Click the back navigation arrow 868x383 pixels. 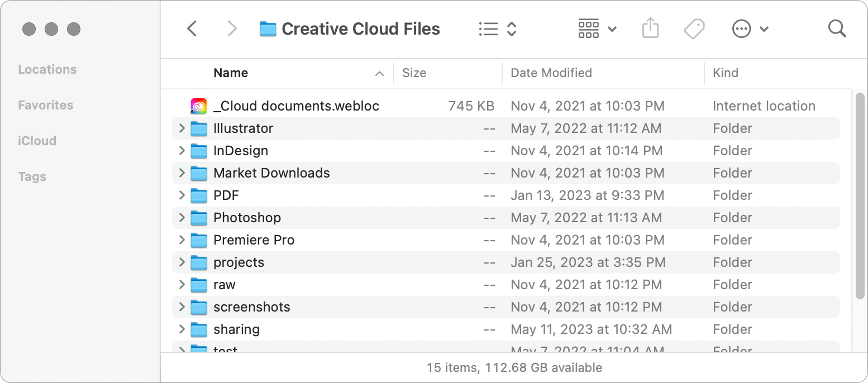193,28
